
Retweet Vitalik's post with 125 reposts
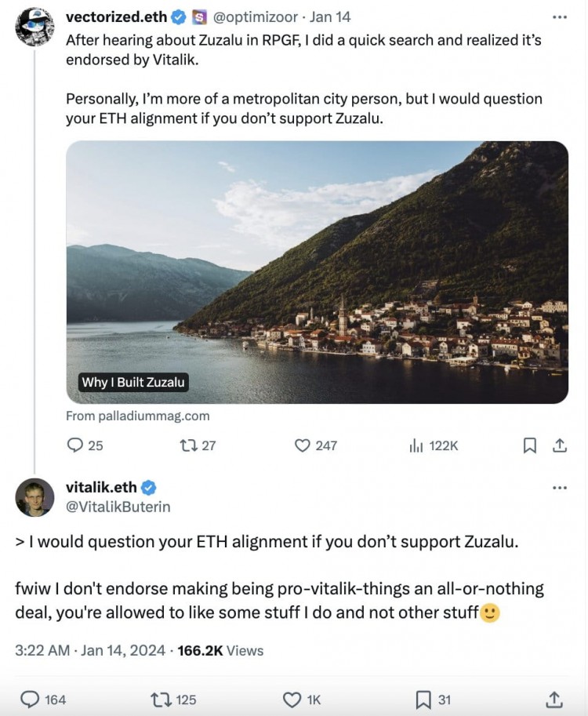click(x=173, y=700)
